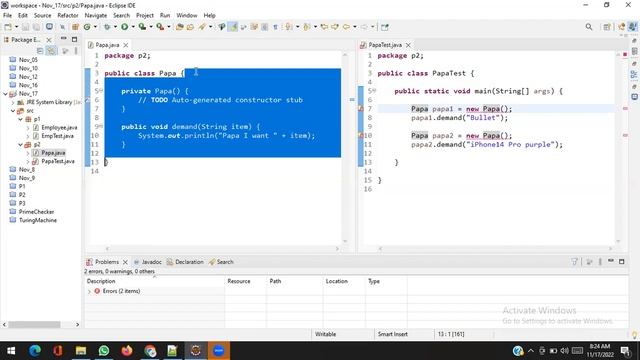This screenshot has width=640, height=360.
Task: Open WhatsApp from the taskbar
Action: [x=104, y=351]
